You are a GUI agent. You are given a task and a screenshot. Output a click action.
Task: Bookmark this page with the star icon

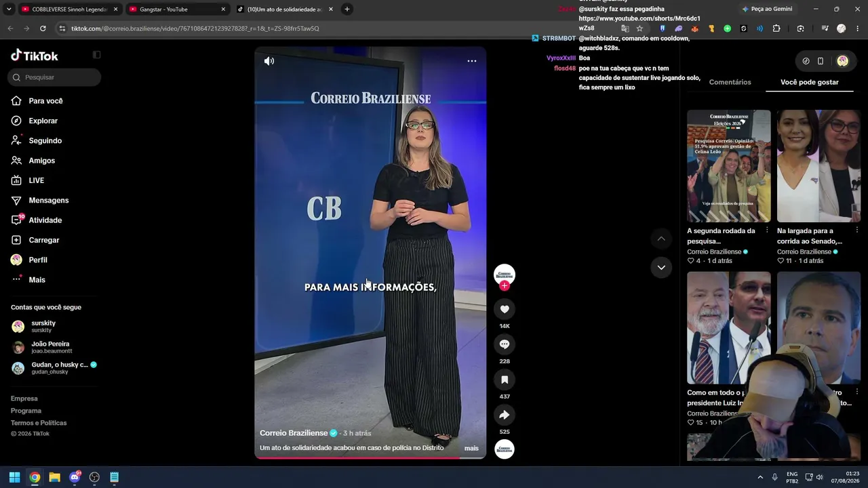[x=639, y=28]
